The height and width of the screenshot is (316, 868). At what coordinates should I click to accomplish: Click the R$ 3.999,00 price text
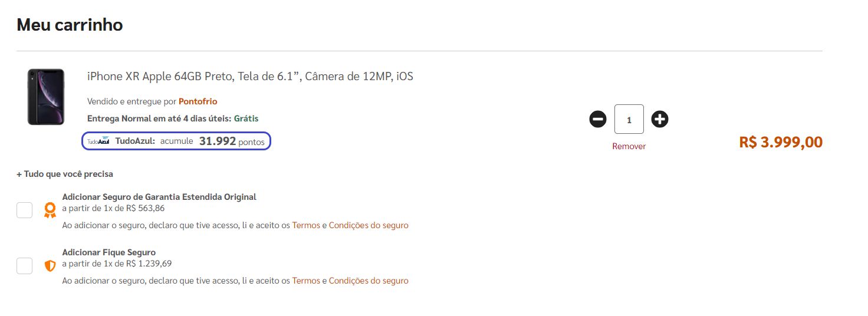click(781, 142)
